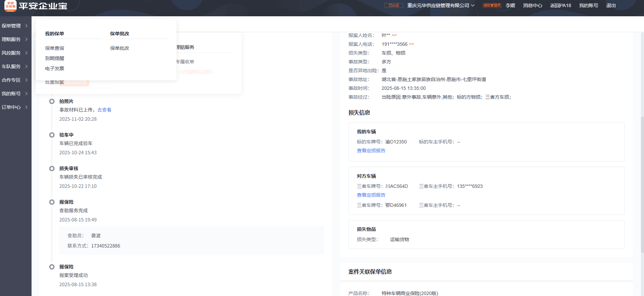Click the 损失审核 timeline circle icon
Viewport: 644px width, 296px height.
coord(52,169)
